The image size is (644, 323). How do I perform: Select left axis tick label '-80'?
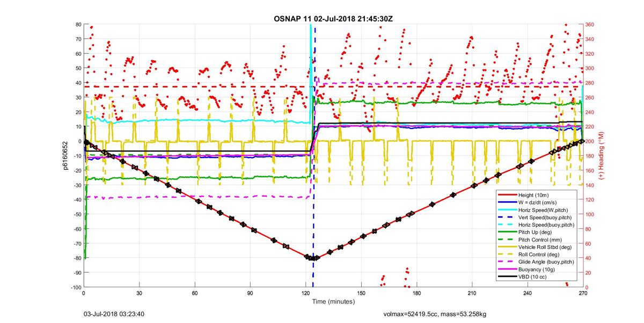pos(76,258)
